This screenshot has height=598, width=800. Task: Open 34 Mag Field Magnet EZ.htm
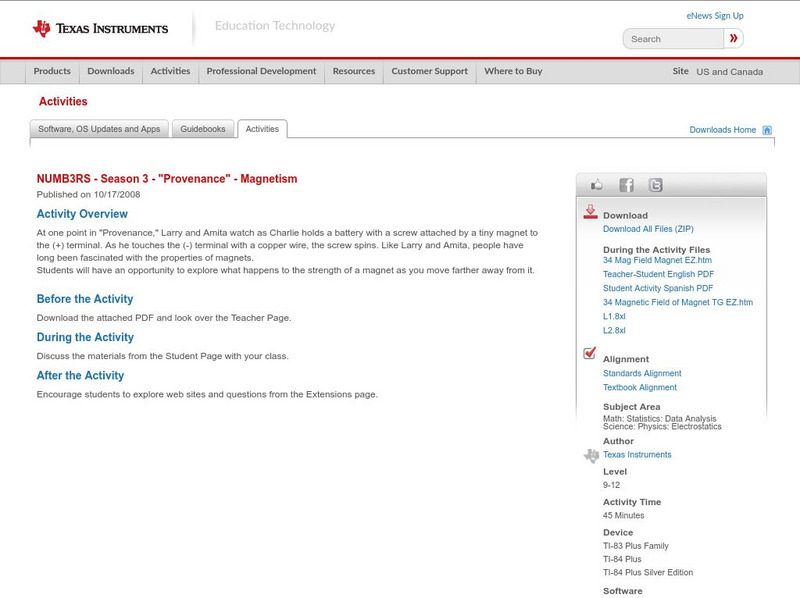(x=657, y=260)
